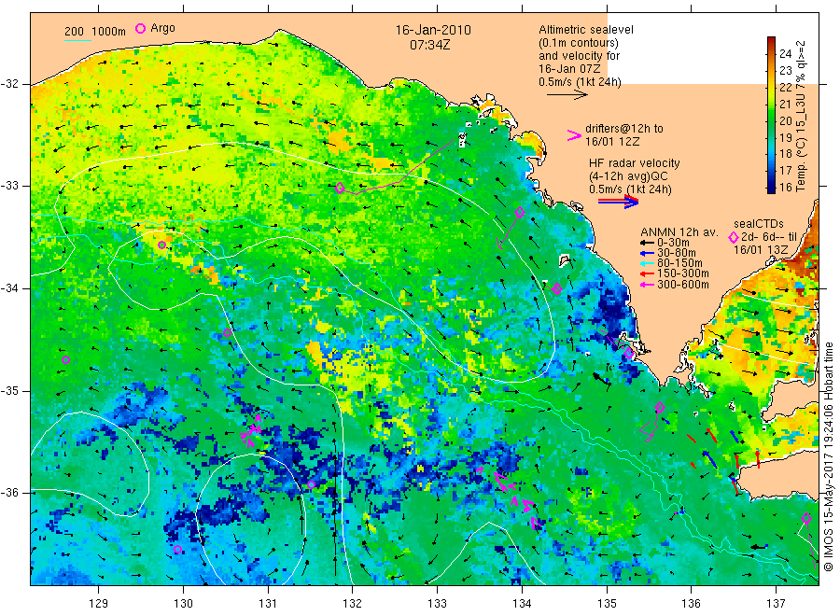Click the '16' color bar label
This screenshot has height=616, width=840.
pos(785,187)
